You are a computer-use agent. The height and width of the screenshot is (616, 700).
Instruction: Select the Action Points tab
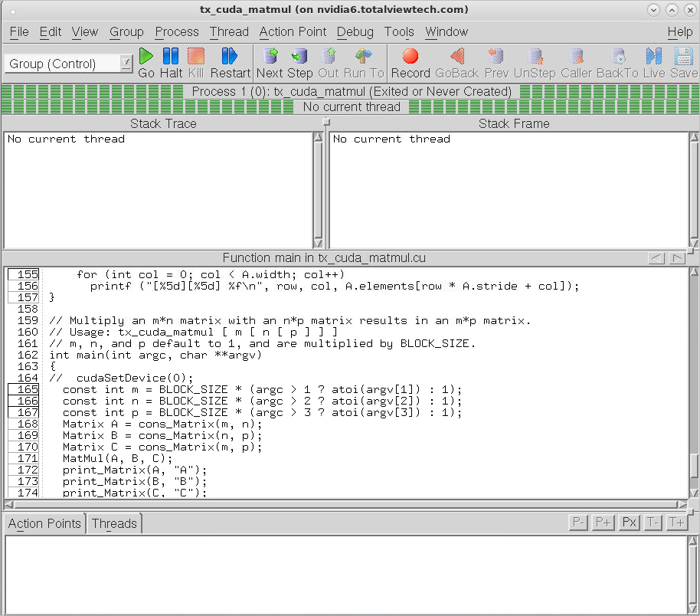44,523
